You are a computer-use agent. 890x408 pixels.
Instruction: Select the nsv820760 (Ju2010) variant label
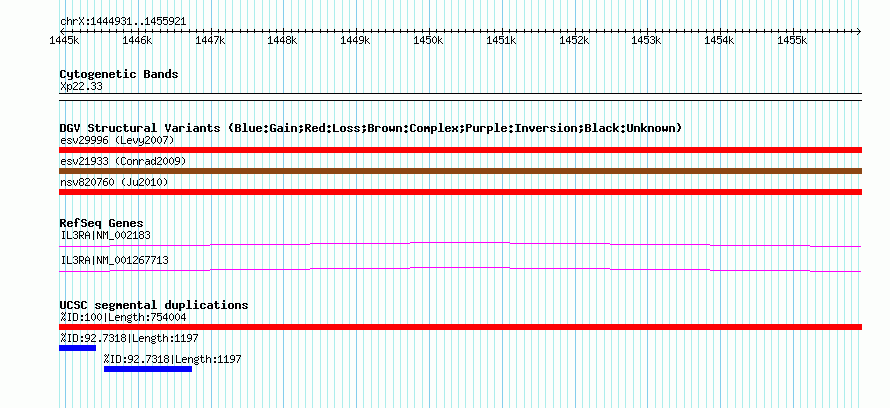coord(114,182)
